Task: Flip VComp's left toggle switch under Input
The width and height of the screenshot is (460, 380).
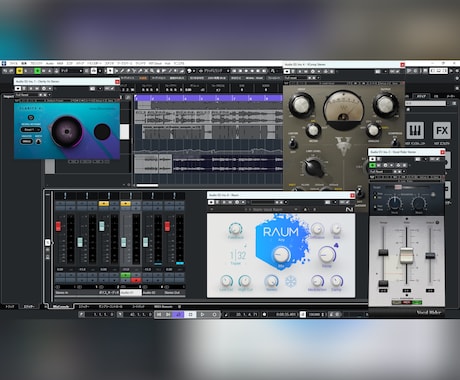Action: [293, 144]
